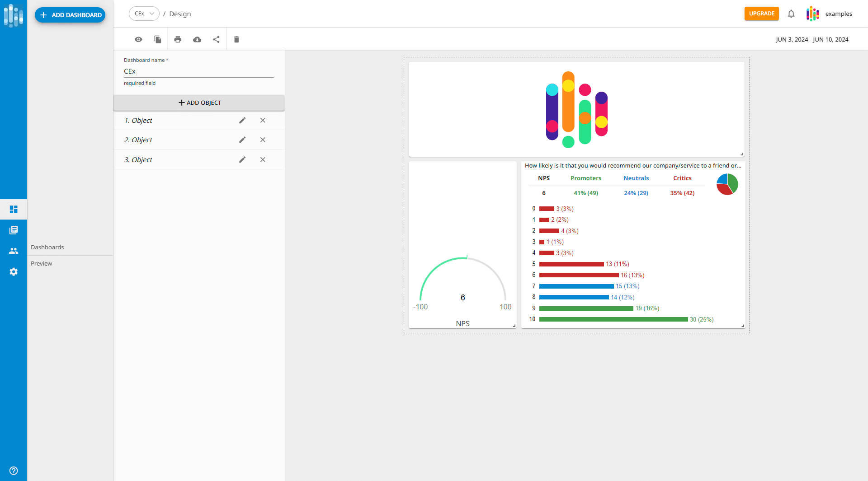Open the help question mark icon
The image size is (868, 481).
tap(14, 471)
